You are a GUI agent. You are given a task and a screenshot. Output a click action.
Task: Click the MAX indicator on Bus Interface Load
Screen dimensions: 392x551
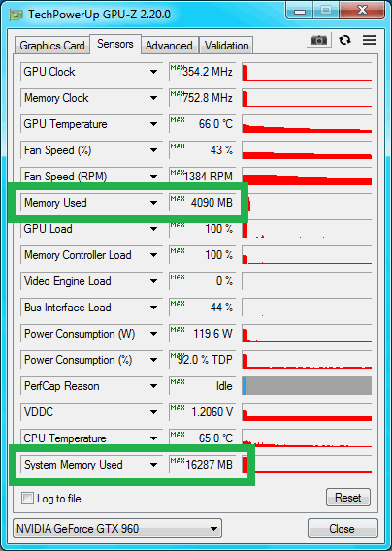pyautogui.click(x=178, y=304)
